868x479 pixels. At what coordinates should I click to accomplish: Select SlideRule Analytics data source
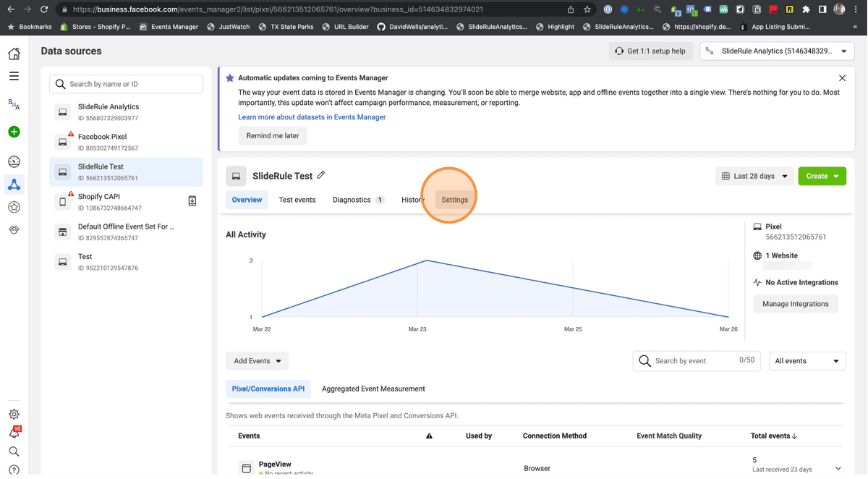pos(126,112)
